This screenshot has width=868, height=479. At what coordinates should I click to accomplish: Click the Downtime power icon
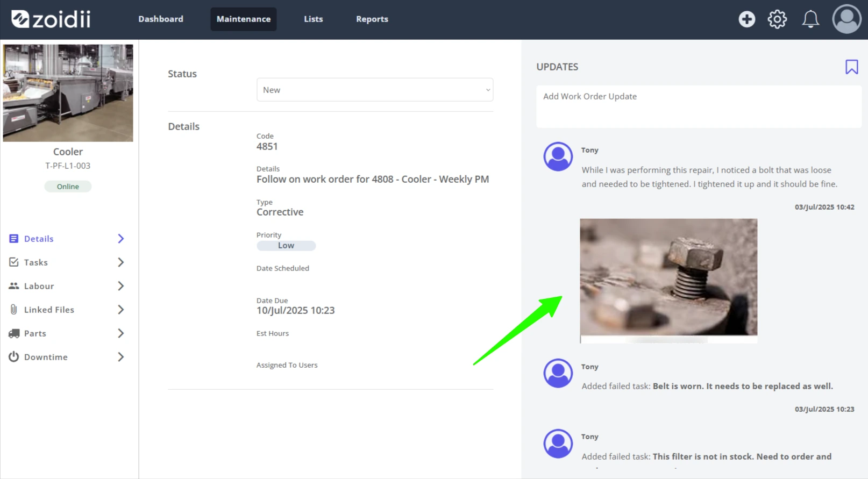14,357
